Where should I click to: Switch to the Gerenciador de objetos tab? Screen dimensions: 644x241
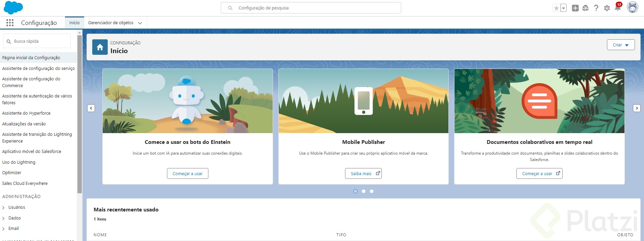click(111, 23)
